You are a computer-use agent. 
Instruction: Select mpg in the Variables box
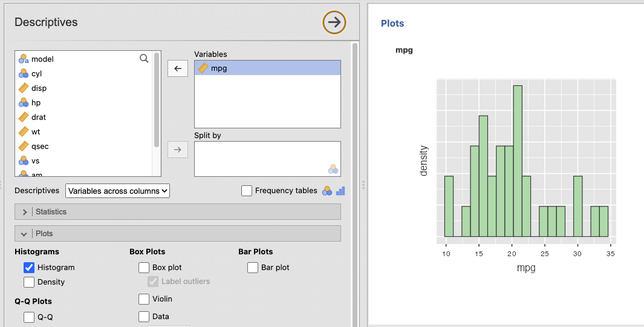pos(219,68)
